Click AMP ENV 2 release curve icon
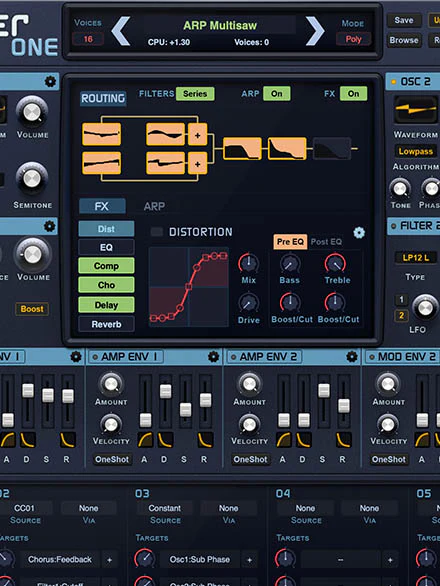Viewport: 440px width, 586px height. click(x=344, y=440)
